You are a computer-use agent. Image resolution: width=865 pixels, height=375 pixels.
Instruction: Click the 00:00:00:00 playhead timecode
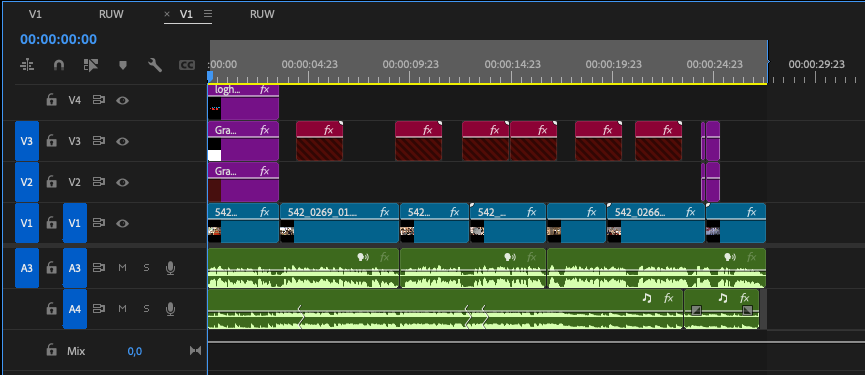(x=58, y=39)
